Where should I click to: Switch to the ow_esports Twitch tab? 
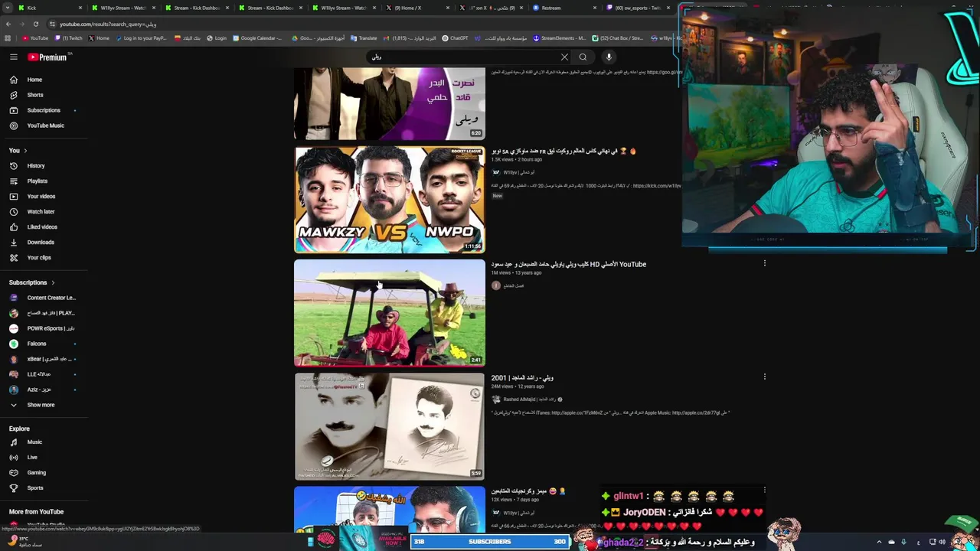637,8
